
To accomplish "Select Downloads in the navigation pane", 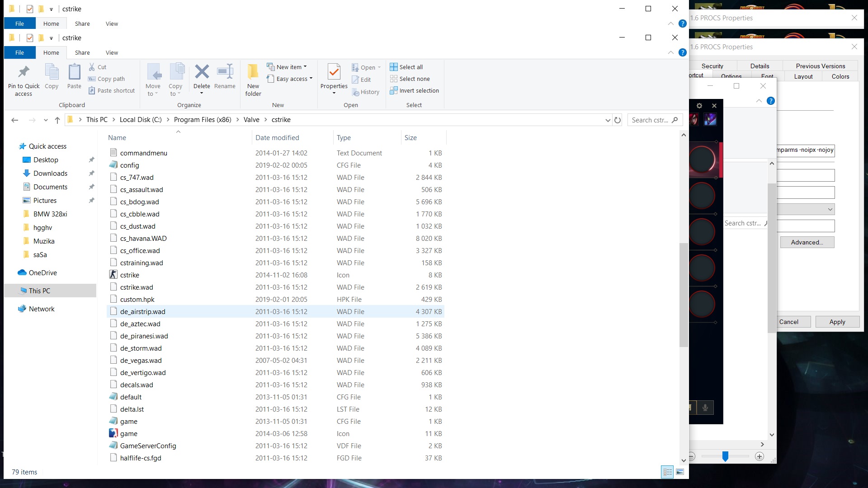I will pos(50,174).
